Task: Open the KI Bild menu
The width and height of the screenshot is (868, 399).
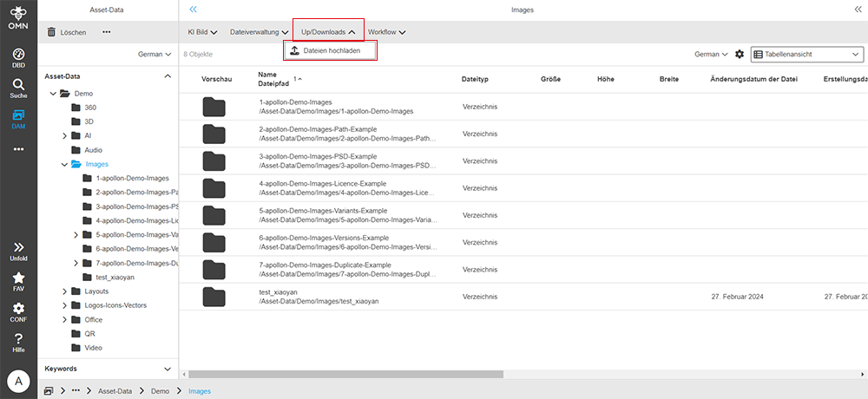Action: click(202, 32)
